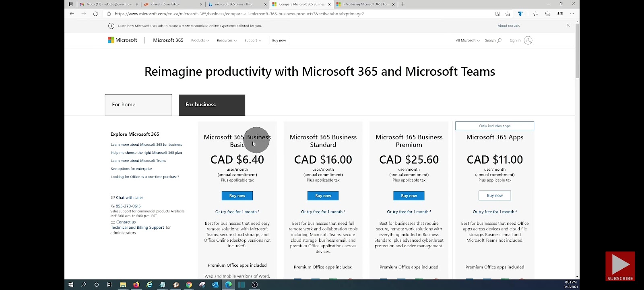Launch Google Chrome from the taskbar
The image size is (644, 290).
click(x=189, y=285)
